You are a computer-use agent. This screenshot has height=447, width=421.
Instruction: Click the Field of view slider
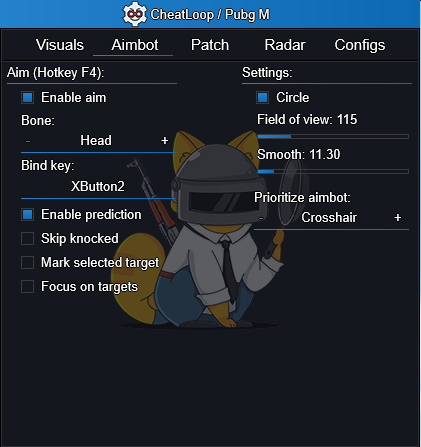pos(333,136)
